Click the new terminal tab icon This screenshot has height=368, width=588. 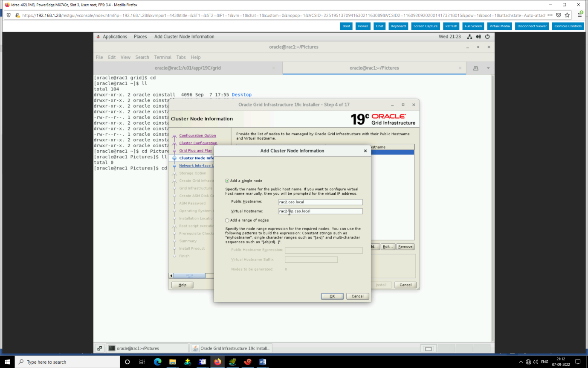click(475, 68)
